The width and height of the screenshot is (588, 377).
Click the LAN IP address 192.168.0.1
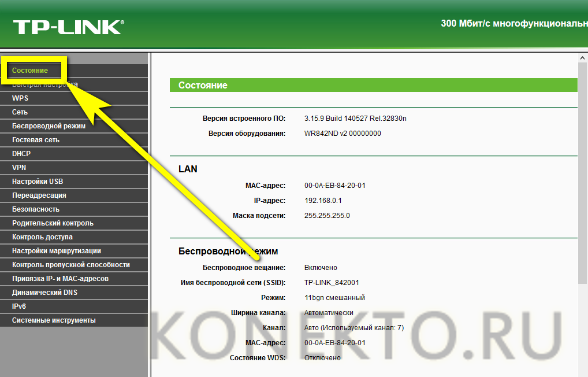pyautogui.click(x=323, y=201)
